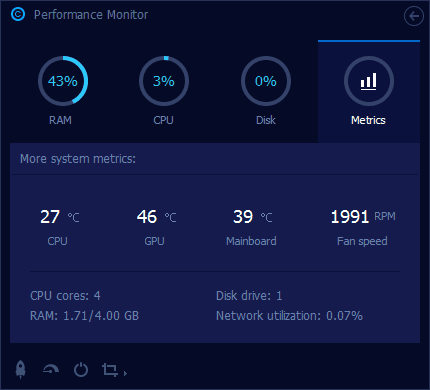Click the blue Performance Monitor logo icon

point(18,14)
